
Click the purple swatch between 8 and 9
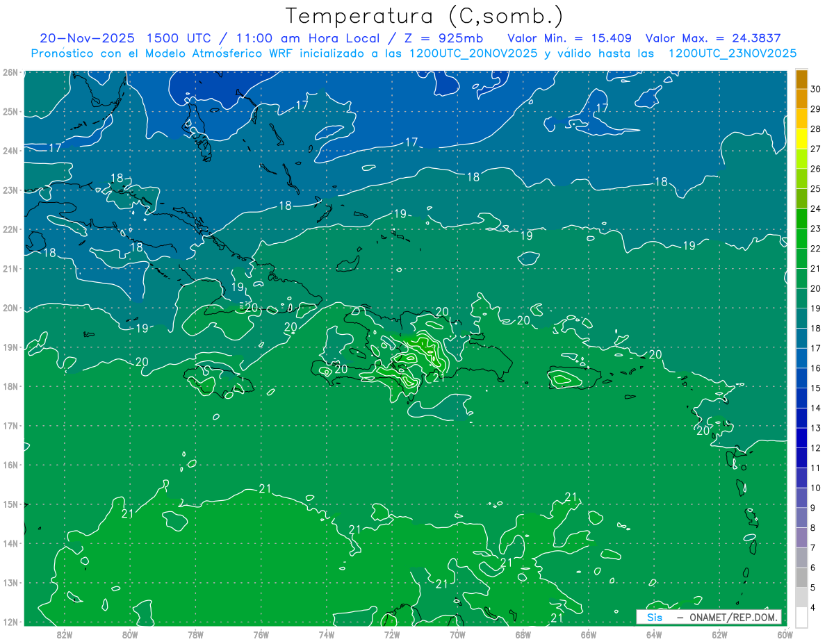tap(801, 518)
